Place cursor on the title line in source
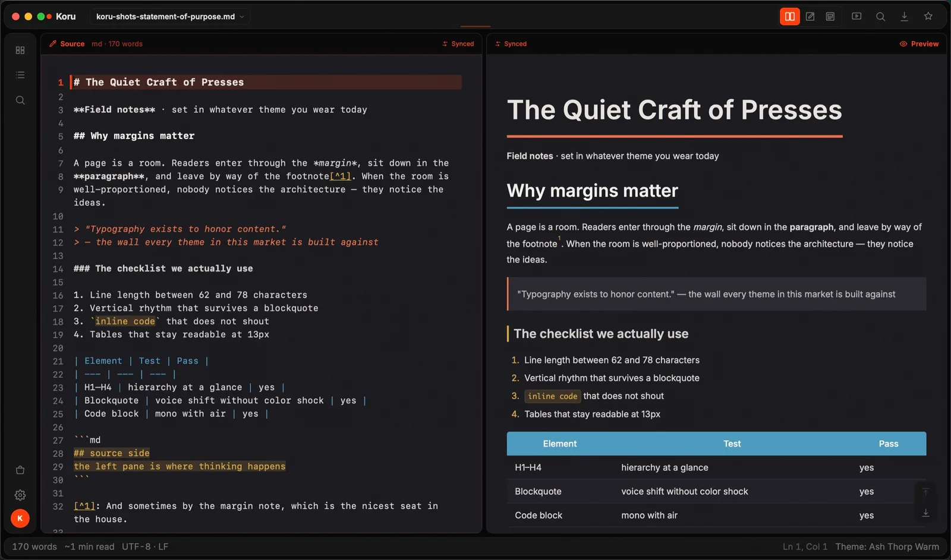 (x=266, y=83)
